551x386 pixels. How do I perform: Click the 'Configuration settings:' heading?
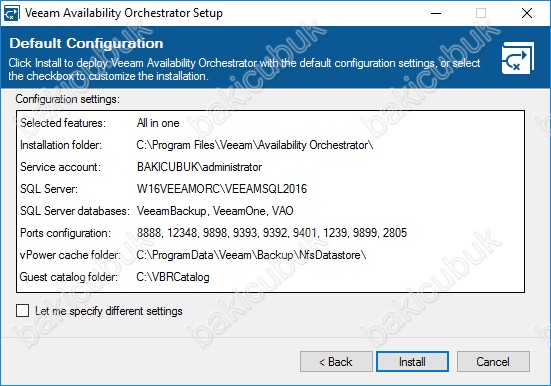coord(67,99)
